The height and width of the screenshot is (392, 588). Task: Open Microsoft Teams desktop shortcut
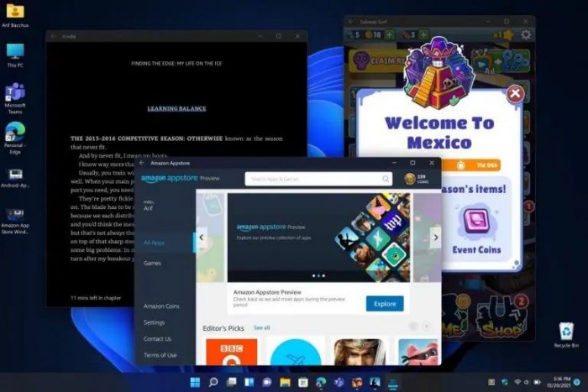point(15,92)
